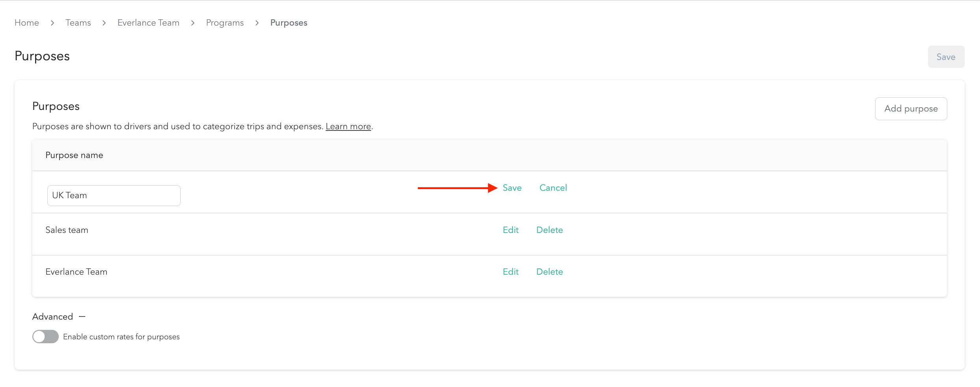Delete the Everlance Team purpose row
This screenshot has height=387, width=980.
coord(550,272)
